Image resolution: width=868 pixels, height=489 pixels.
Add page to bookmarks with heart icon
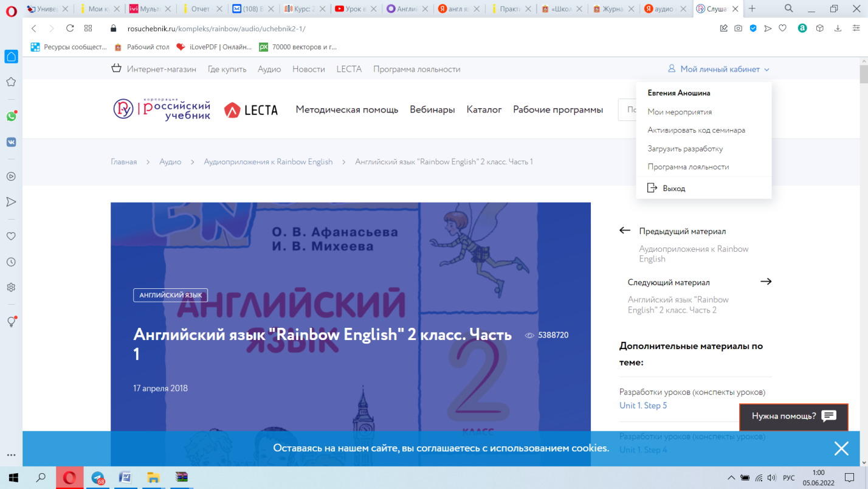(783, 28)
